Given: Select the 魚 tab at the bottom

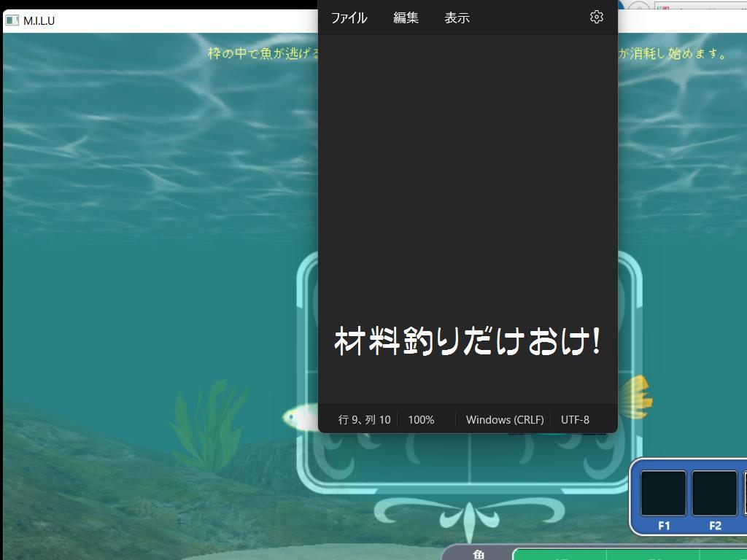Looking at the screenshot, I should point(479,554).
